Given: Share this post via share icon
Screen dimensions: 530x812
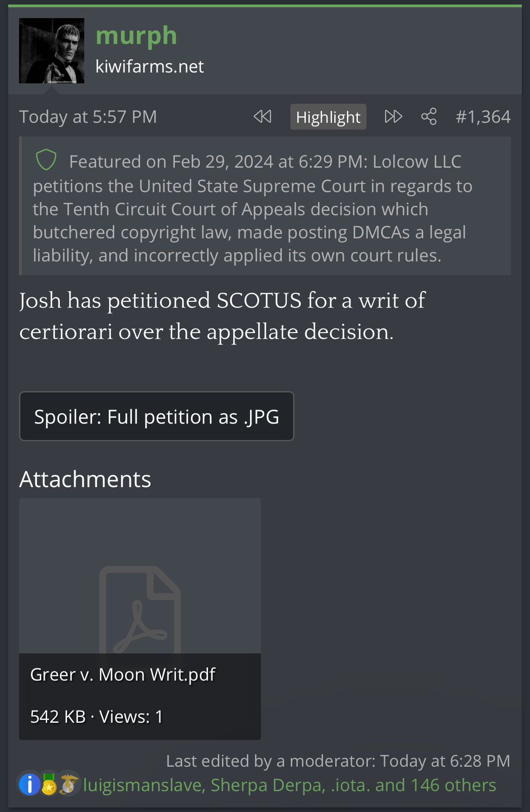Looking at the screenshot, I should 429,117.
